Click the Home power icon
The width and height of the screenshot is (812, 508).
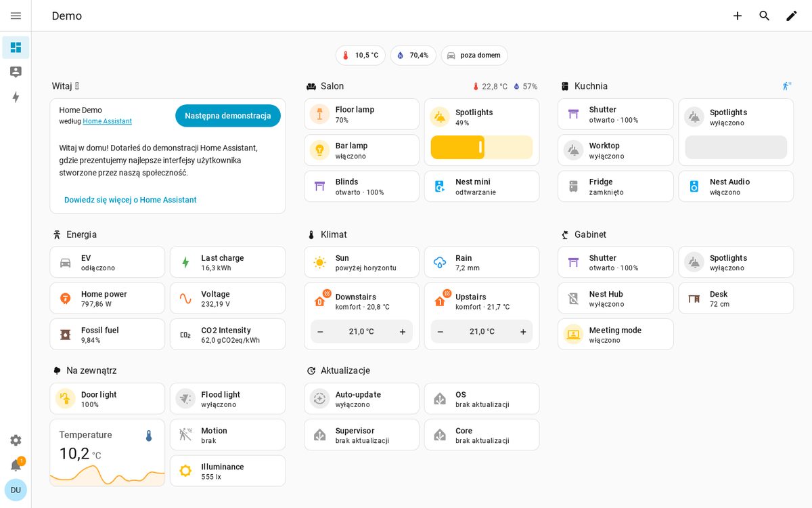tap(66, 299)
